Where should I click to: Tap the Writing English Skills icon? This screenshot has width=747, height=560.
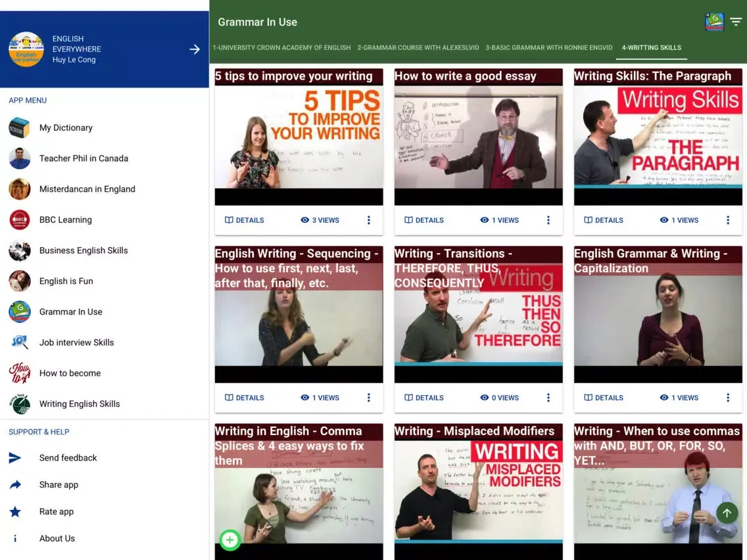pyautogui.click(x=20, y=404)
